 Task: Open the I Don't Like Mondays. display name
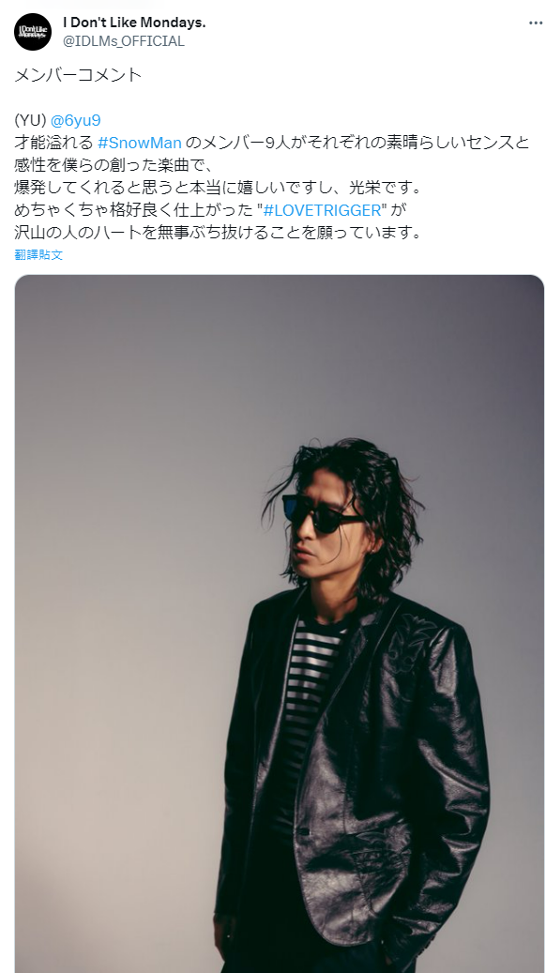[x=134, y=23]
